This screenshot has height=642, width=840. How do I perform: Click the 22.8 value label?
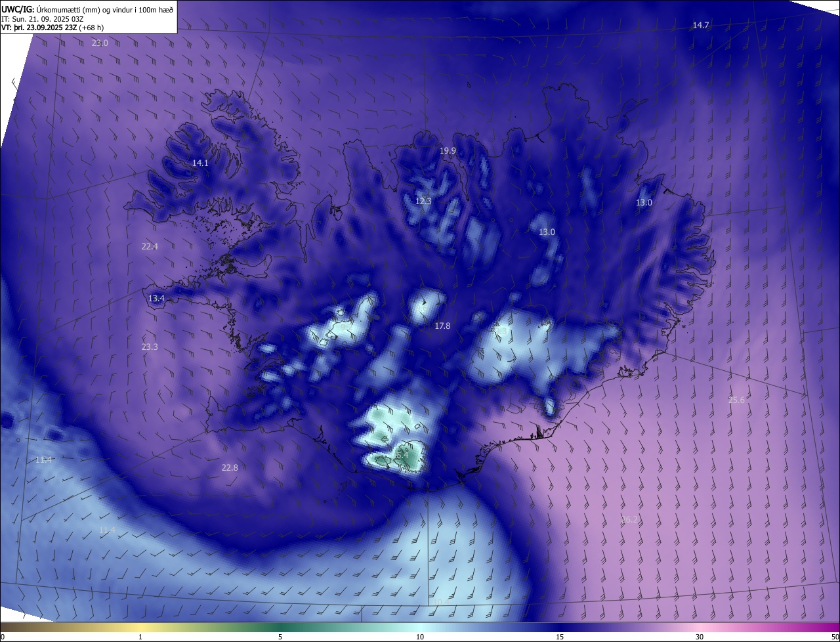(x=230, y=467)
